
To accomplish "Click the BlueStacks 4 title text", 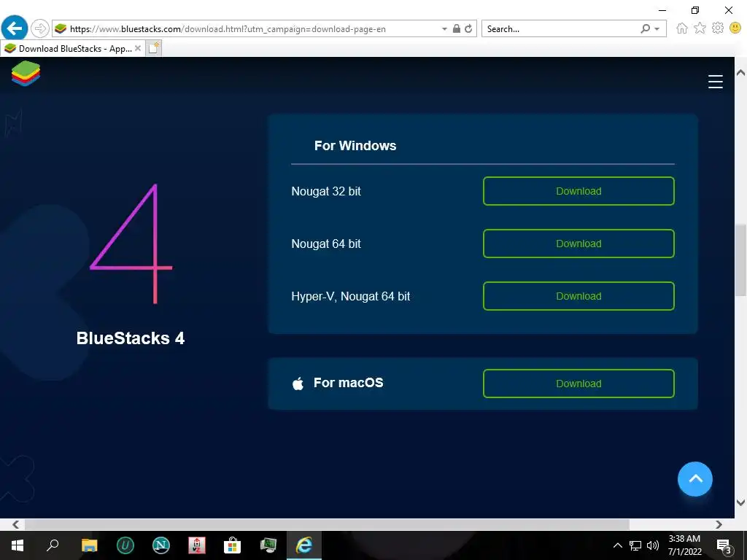I will 131,338.
